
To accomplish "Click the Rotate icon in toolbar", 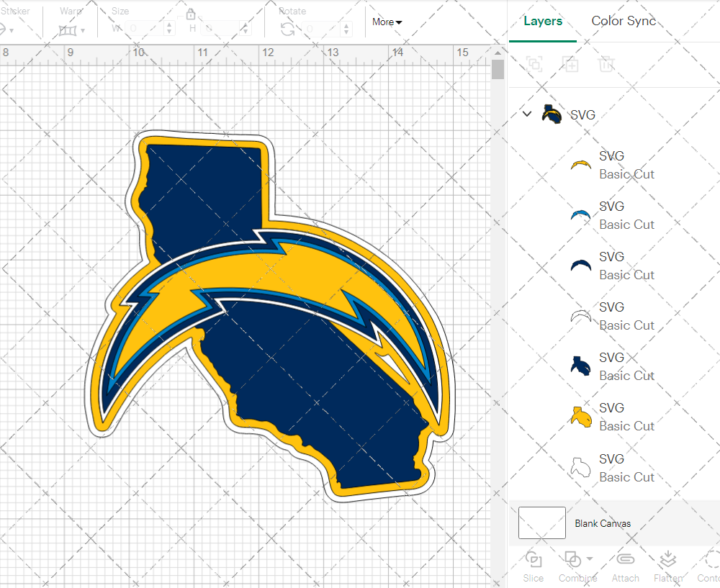I will (x=287, y=29).
